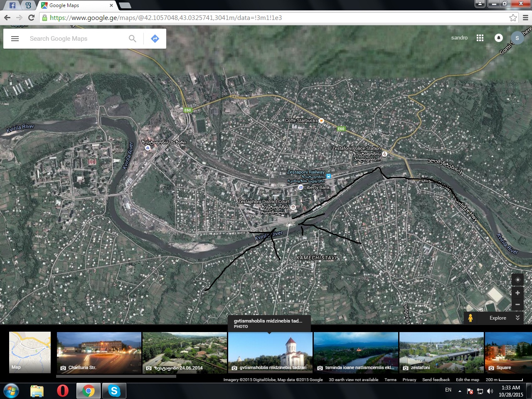Open the clock showing 1:33 AM
Viewport: 532px width, 399px height.
coord(511,391)
